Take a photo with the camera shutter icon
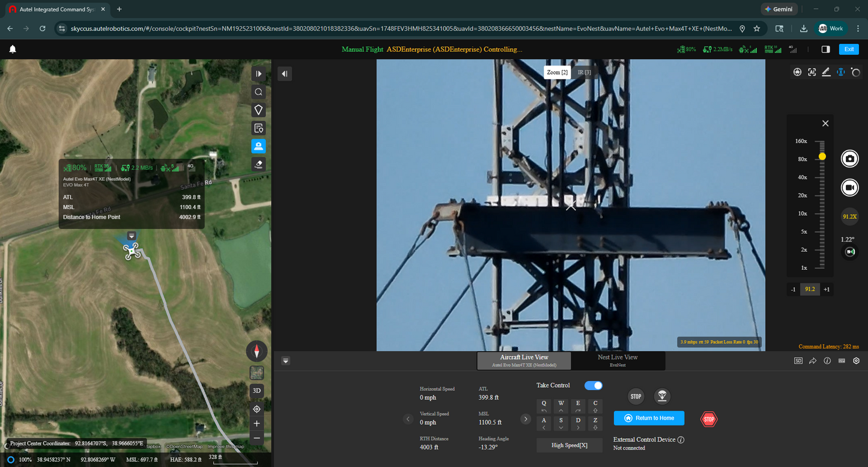The width and height of the screenshot is (868, 467). [849, 158]
